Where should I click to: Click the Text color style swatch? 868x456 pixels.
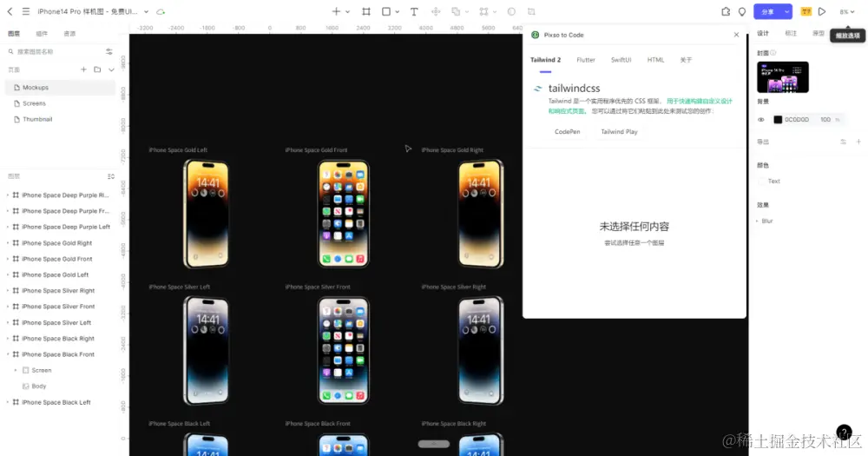point(762,182)
